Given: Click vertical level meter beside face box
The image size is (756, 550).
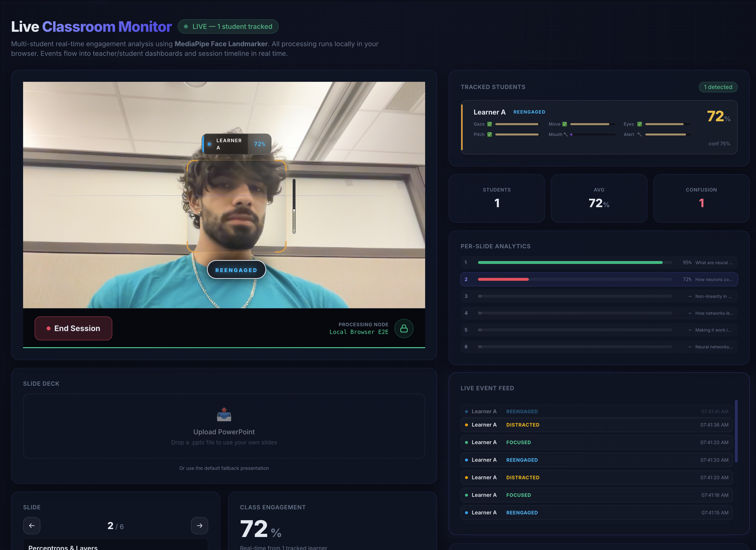Looking at the screenshot, I should 294,206.
